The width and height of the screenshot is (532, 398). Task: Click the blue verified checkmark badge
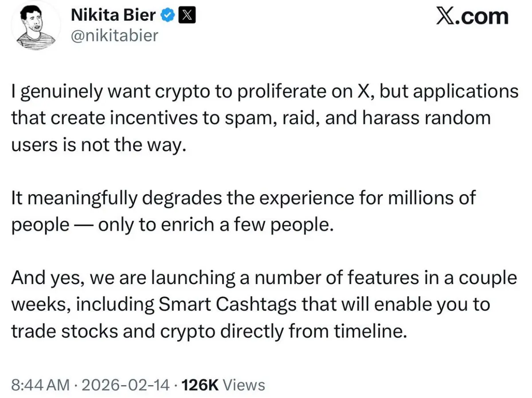167,16
